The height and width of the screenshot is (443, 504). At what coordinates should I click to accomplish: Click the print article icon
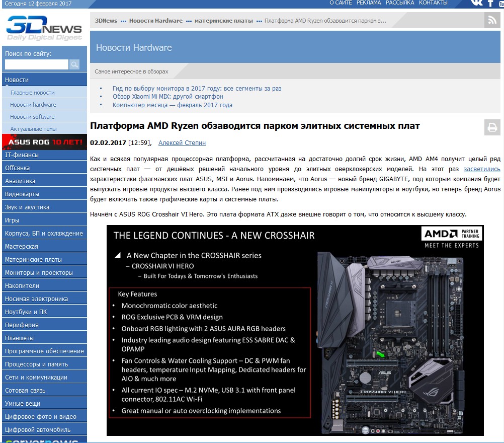[492, 127]
